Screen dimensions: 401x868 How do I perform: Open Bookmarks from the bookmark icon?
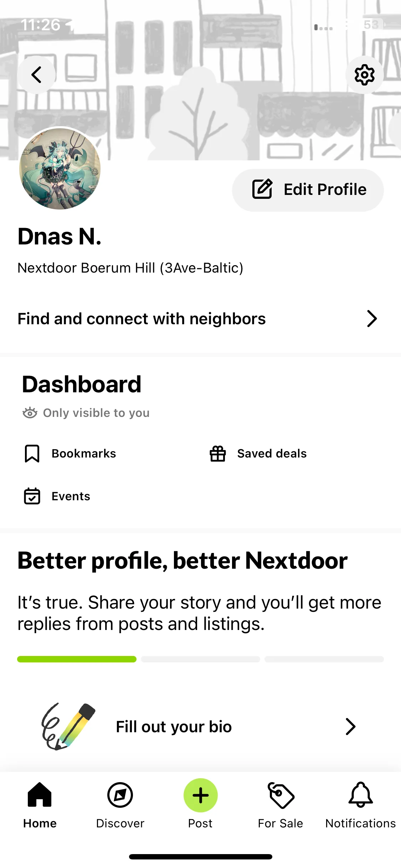32,454
